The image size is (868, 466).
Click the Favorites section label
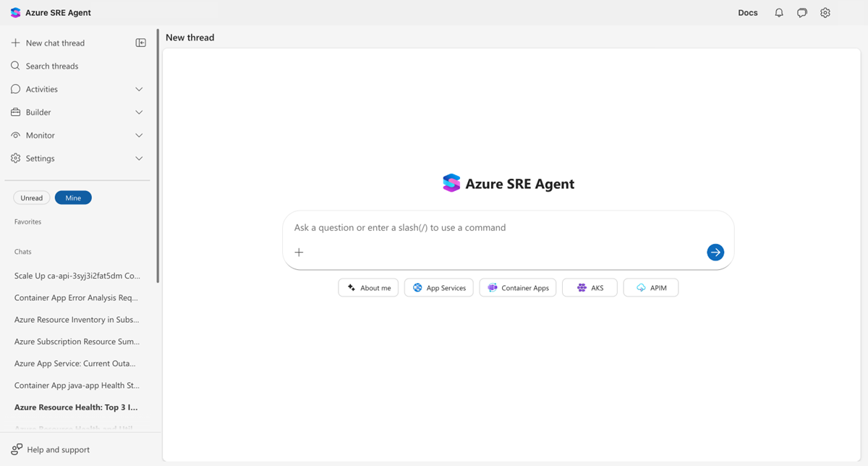pyautogui.click(x=27, y=221)
